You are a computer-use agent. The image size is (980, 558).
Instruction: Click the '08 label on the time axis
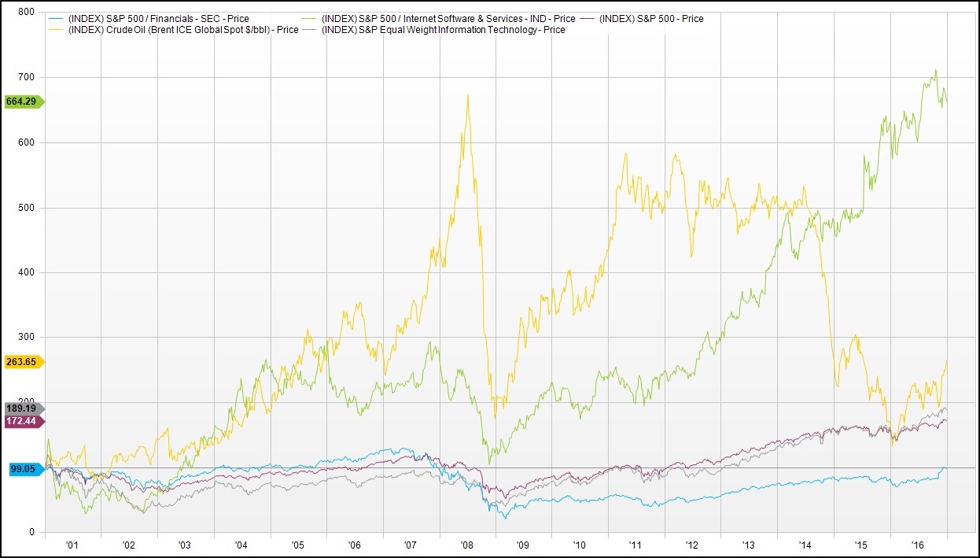coord(467,544)
